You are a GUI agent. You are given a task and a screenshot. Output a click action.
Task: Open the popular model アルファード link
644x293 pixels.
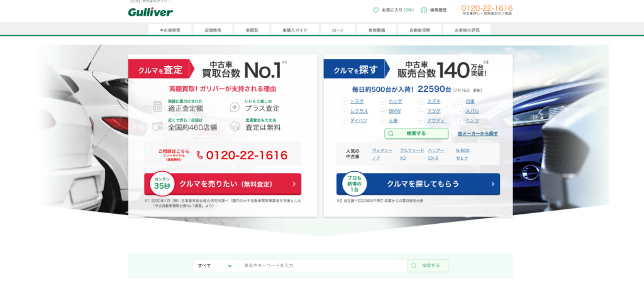click(412, 150)
